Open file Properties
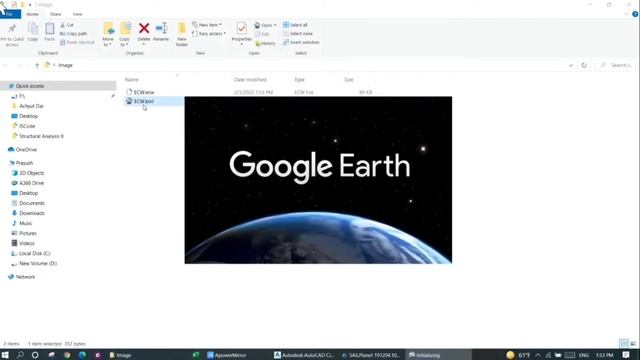Screen dimensions: 640x360 [241, 33]
